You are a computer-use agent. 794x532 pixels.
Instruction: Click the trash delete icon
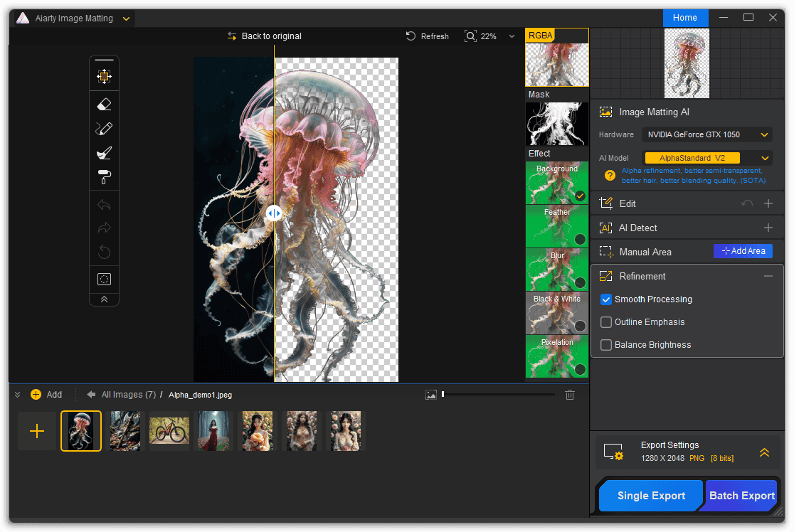coord(570,395)
